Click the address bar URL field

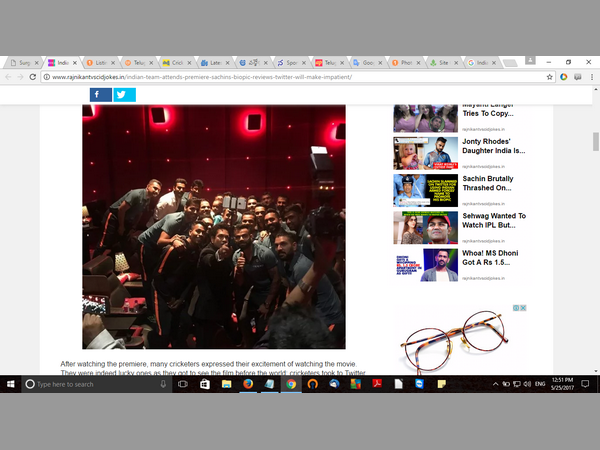tap(290, 77)
